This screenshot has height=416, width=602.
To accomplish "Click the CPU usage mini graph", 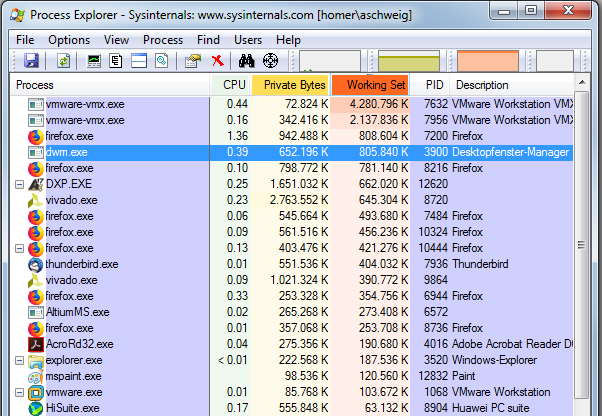I will point(330,61).
